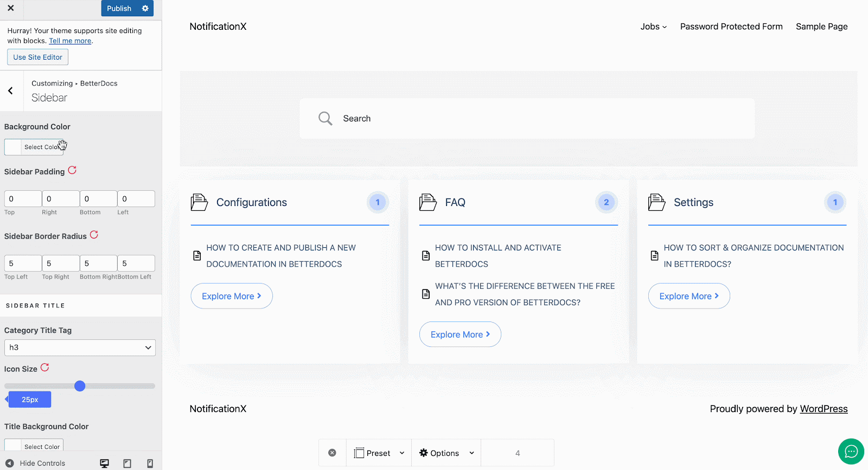Switch to tablet preview device

pyautogui.click(x=127, y=463)
